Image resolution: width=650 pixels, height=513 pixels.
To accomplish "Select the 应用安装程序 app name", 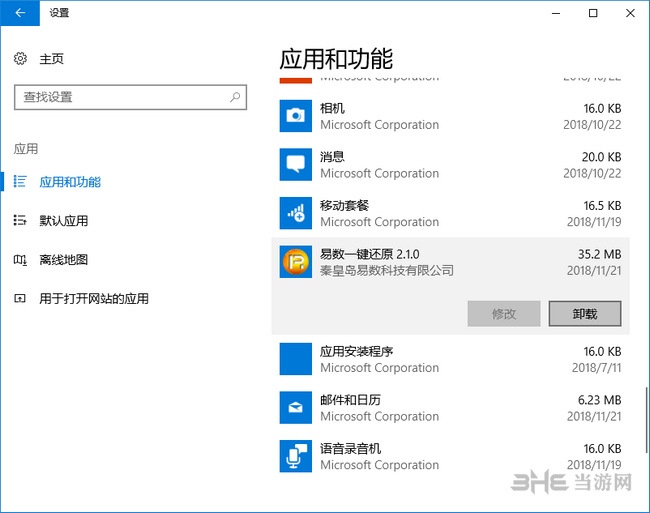I will (356, 351).
